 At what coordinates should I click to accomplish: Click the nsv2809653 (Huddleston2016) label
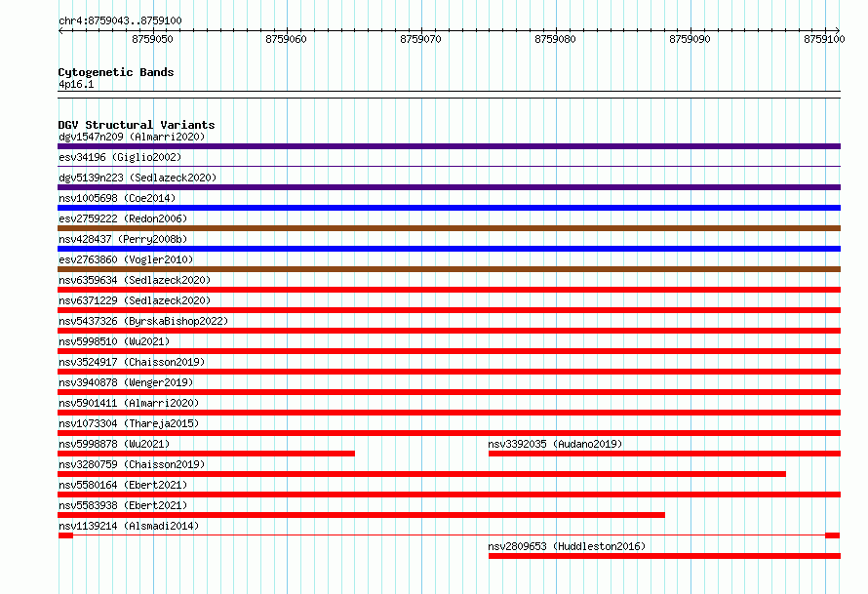coord(567,546)
